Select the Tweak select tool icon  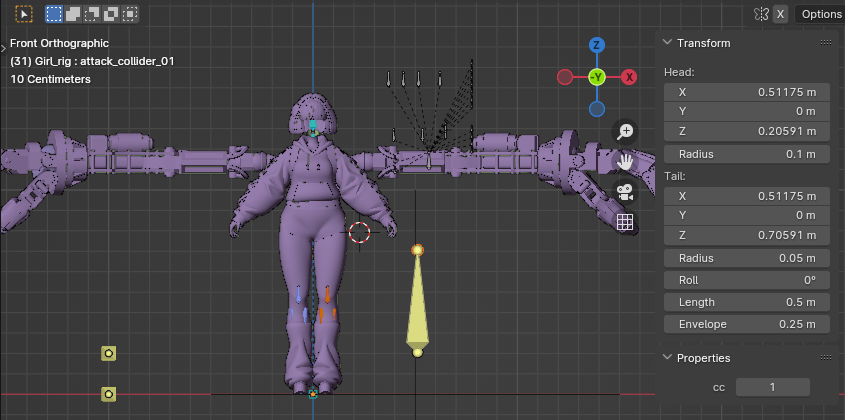point(22,14)
